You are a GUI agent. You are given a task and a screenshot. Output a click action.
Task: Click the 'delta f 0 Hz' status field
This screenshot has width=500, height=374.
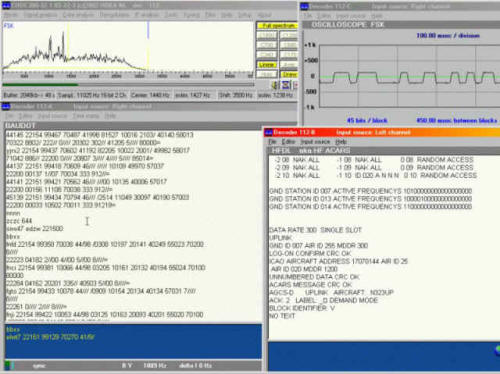tap(195, 366)
